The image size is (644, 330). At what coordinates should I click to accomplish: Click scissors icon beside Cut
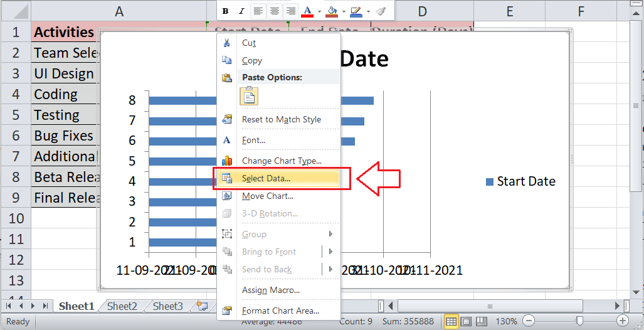(x=227, y=43)
